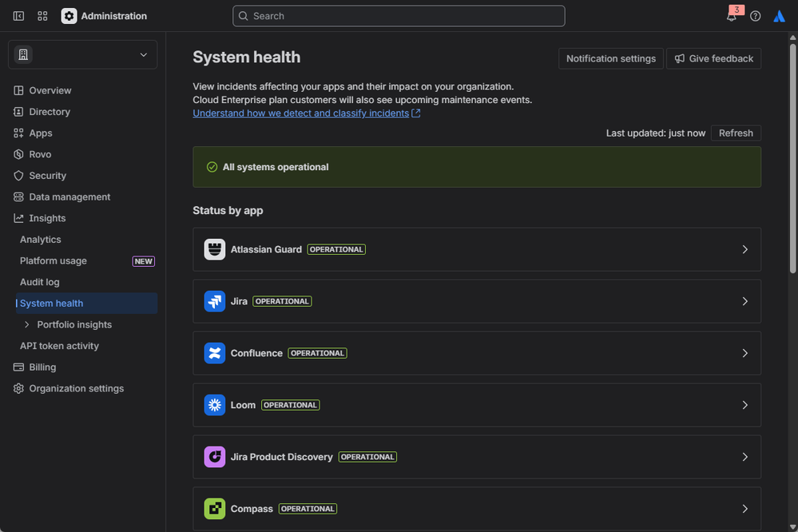The height and width of the screenshot is (532, 798).
Task: Expand the Confluence row chevron
Action: coord(744,353)
